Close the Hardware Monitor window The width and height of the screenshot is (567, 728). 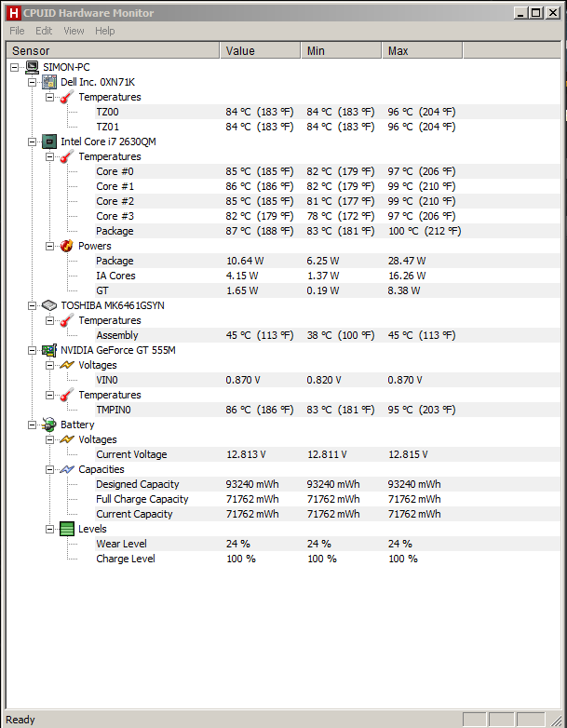point(553,13)
